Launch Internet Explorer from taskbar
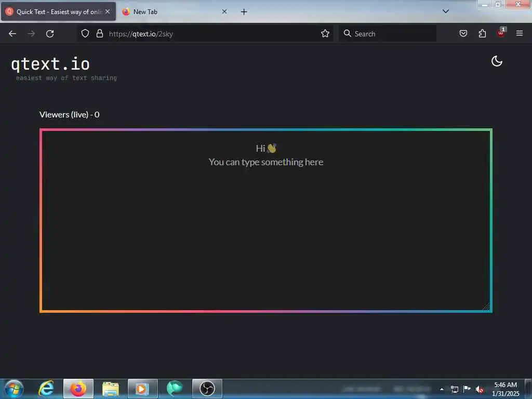This screenshot has height=399, width=532. [46, 389]
